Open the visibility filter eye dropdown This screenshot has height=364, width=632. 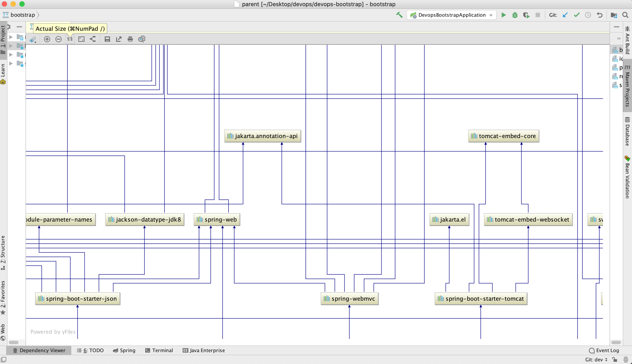tap(33, 40)
